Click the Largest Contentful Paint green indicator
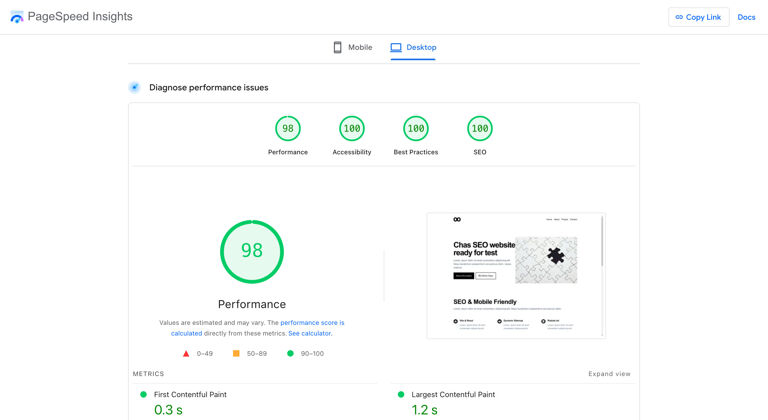Viewport: 768px width, 420px height. pyautogui.click(x=401, y=394)
